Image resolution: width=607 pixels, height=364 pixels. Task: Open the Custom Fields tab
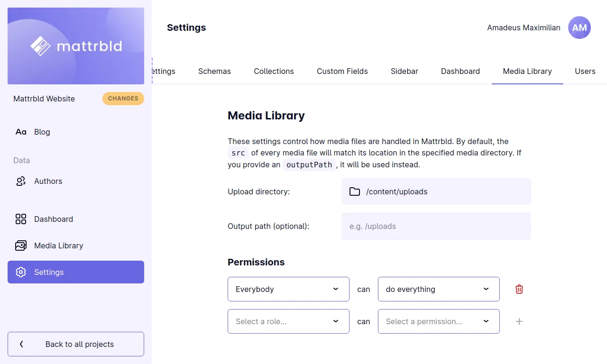pyautogui.click(x=342, y=71)
